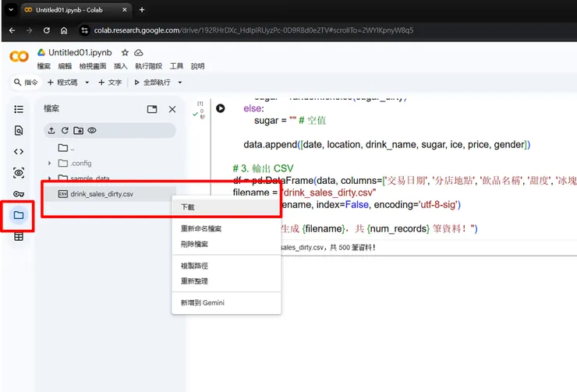Click the Colab logo
Screen dimensions: 577x392
point(19,56)
